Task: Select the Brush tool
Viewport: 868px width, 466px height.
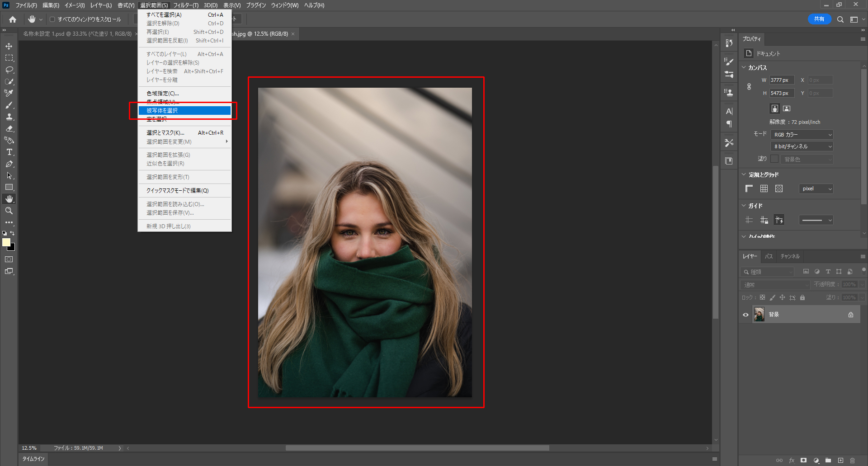Action: (9, 105)
